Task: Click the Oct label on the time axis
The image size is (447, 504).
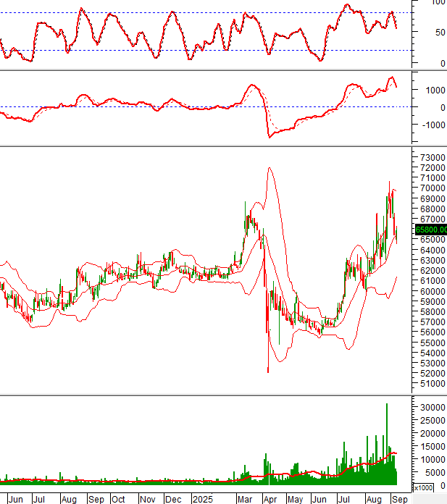Action: pos(118,499)
